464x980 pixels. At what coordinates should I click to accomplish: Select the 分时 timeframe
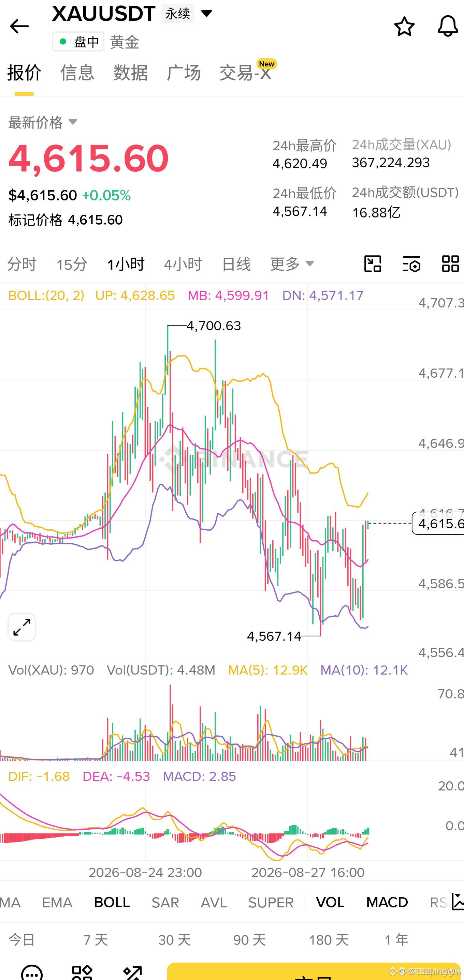click(x=22, y=264)
